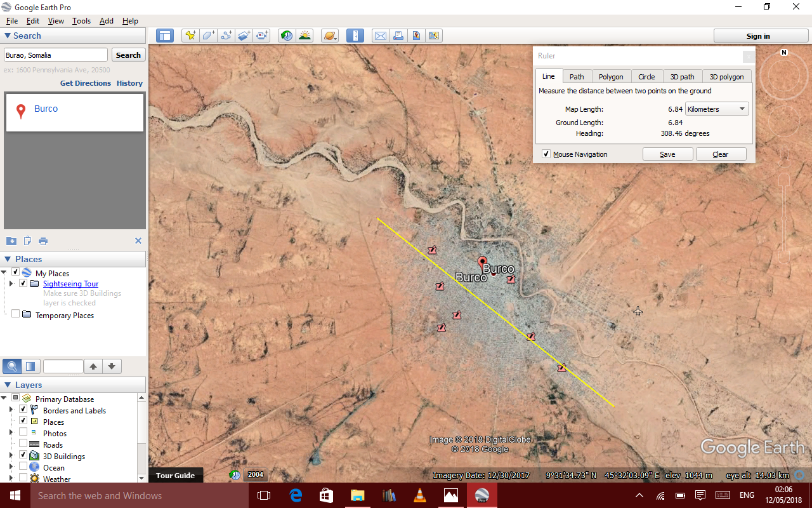Show historical imagery clock icon

click(x=287, y=36)
